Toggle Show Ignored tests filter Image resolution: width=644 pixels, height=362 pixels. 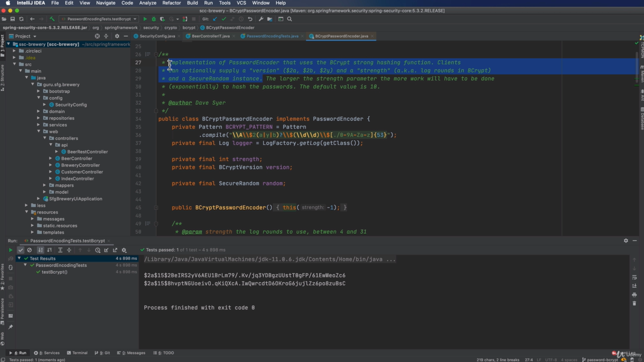pos(29,250)
